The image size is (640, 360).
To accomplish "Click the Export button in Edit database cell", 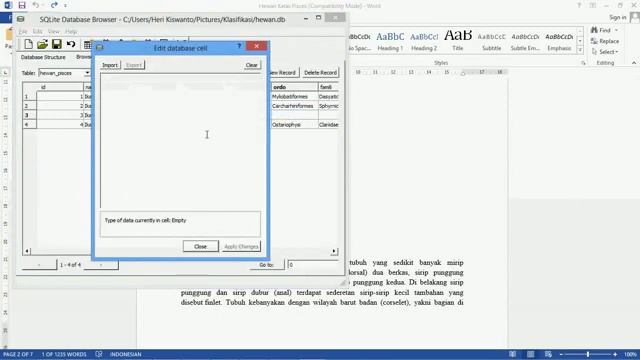I will pyautogui.click(x=134, y=65).
